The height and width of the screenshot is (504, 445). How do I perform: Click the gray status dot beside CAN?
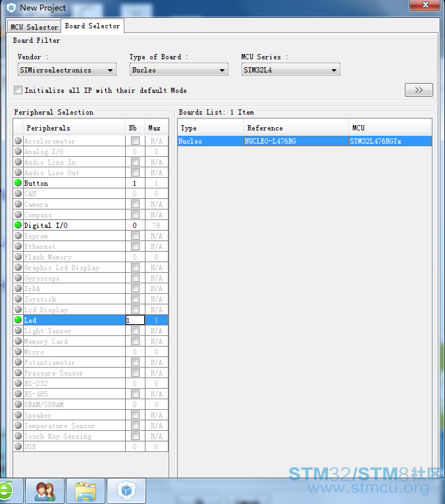[x=18, y=194]
